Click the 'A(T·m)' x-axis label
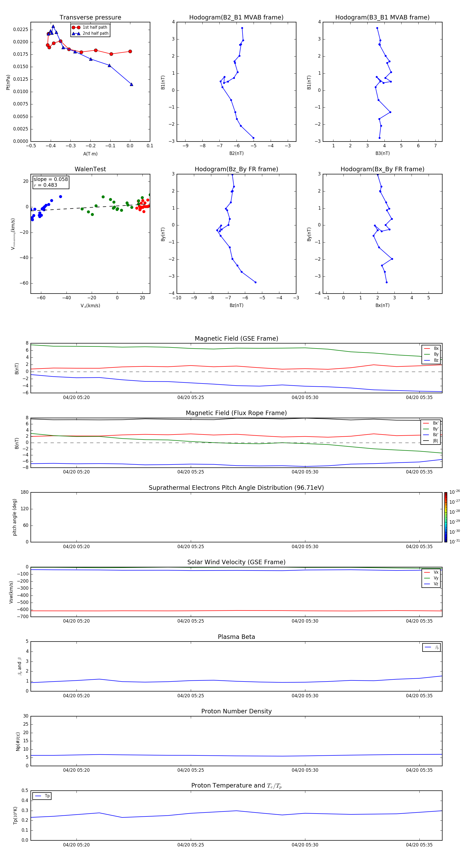The height and width of the screenshot is (868, 473). pyautogui.click(x=90, y=154)
